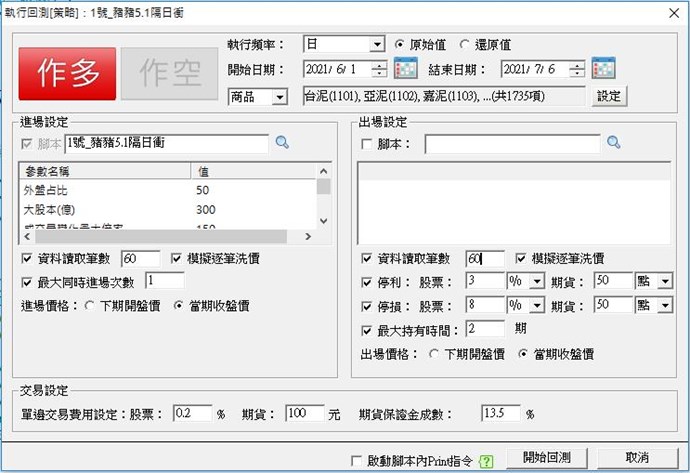Open the 停利 stock percent unit dropdown
Screen dimensions: 690x473
[537, 281]
